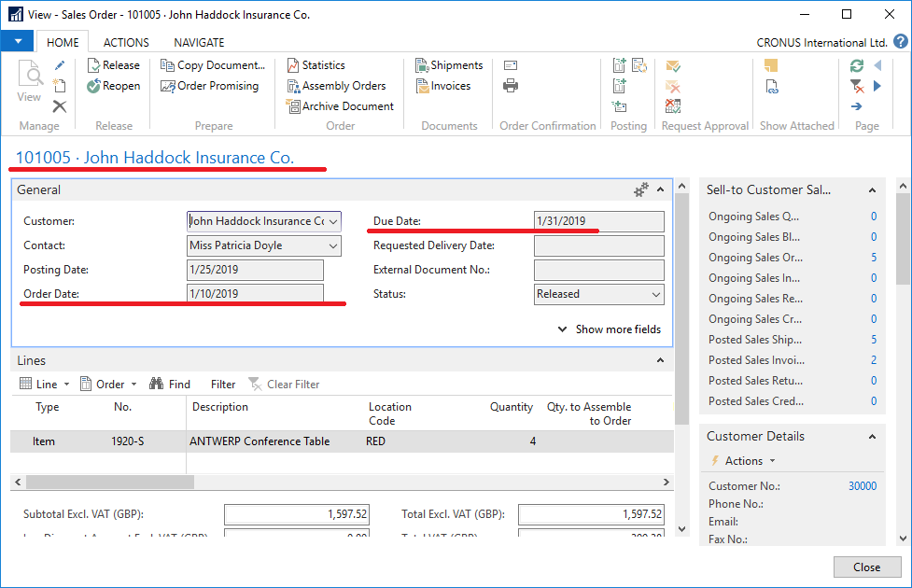Show attached notes icon
This screenshot has width=912, height=588.
coord(771,65)
